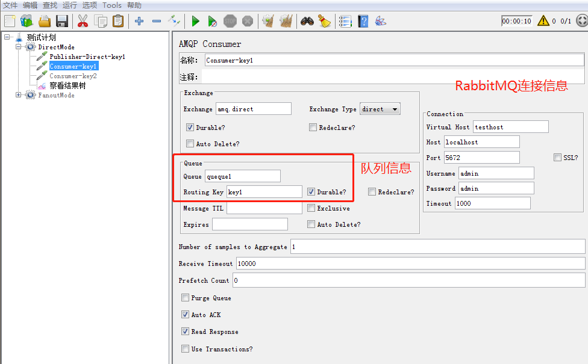Image resolution: width=588 pixels, height=364 pixels.
Task: Disable the Auto ACK checkbox
Action: 185,314
